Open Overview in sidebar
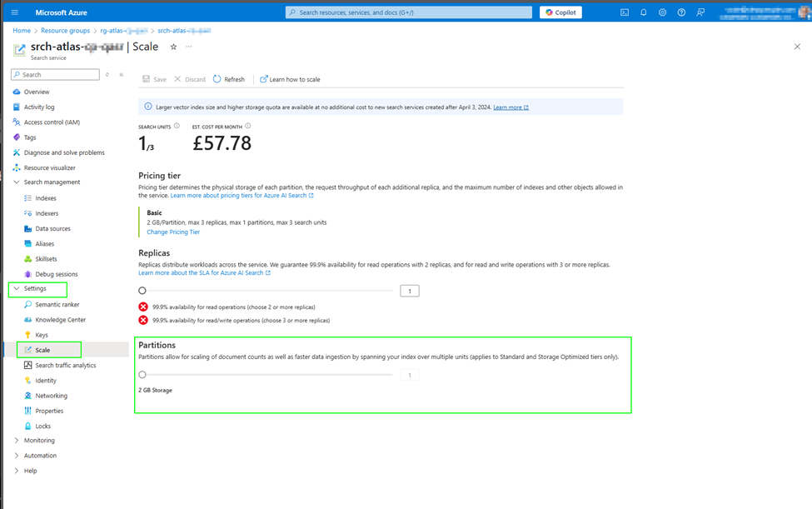Screen dimensions: 812x509 point(37,92)
